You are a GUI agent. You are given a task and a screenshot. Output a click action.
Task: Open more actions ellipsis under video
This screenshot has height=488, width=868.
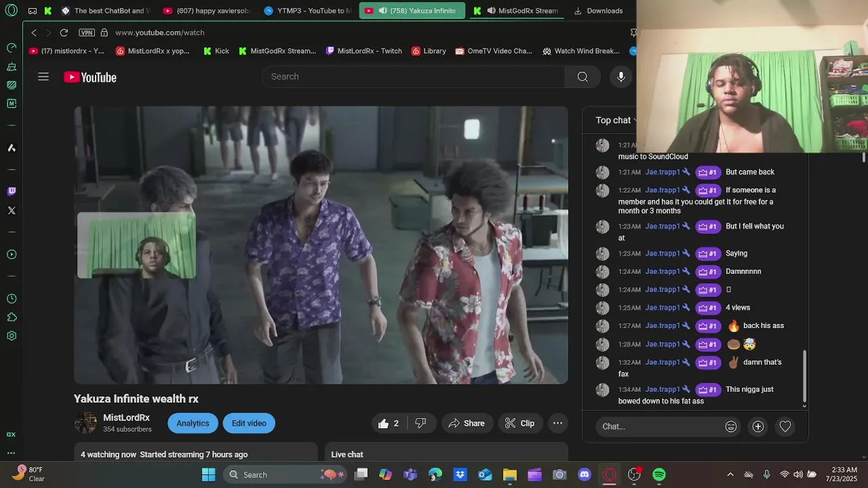click(x=557, y=423)
